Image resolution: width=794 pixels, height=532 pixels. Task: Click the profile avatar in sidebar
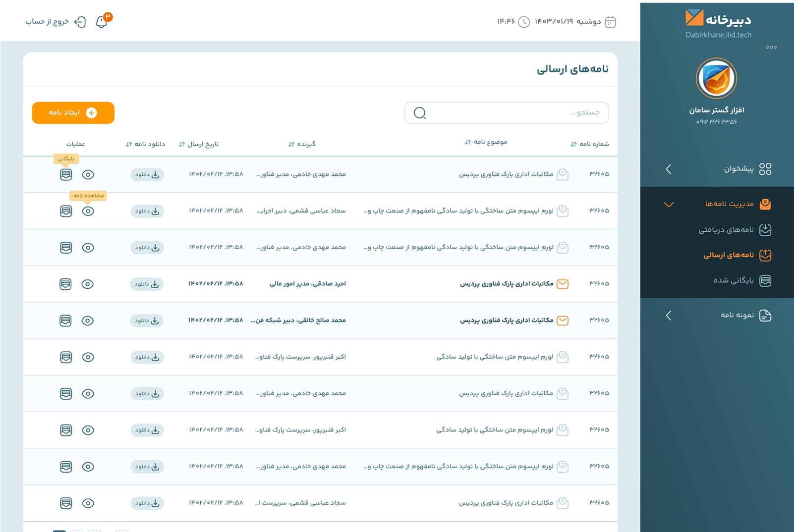tap(717, 78)
